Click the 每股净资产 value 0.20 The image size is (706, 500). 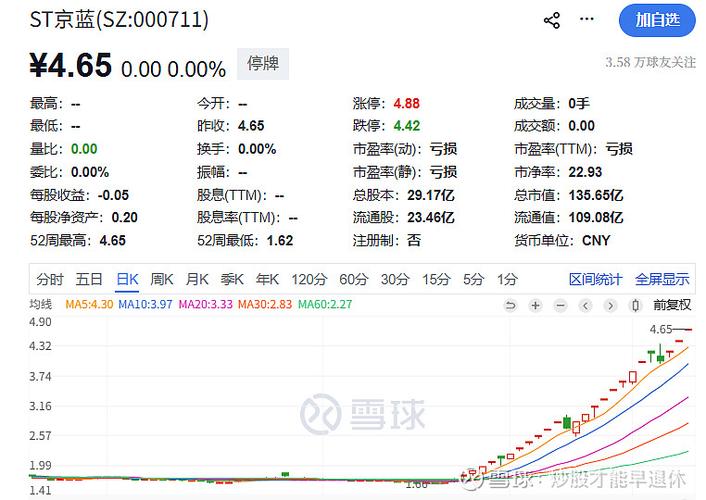pyautogui.click(x=124, y=218)
